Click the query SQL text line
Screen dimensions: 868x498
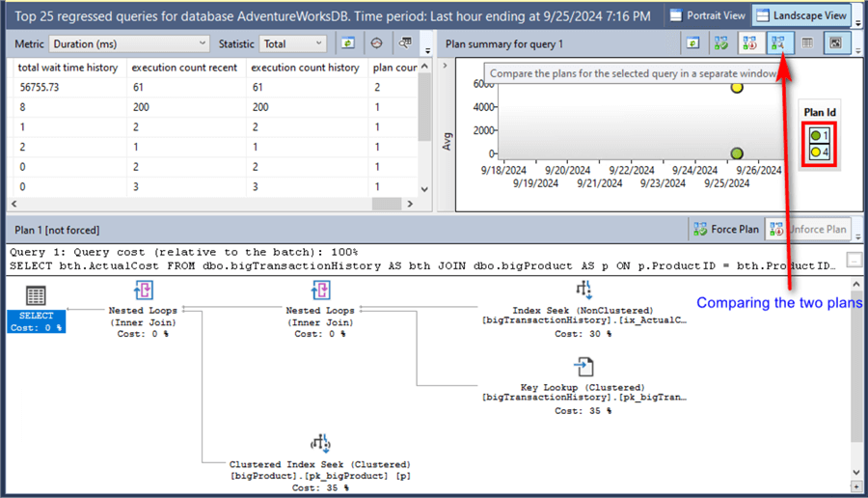pos(423,266)
